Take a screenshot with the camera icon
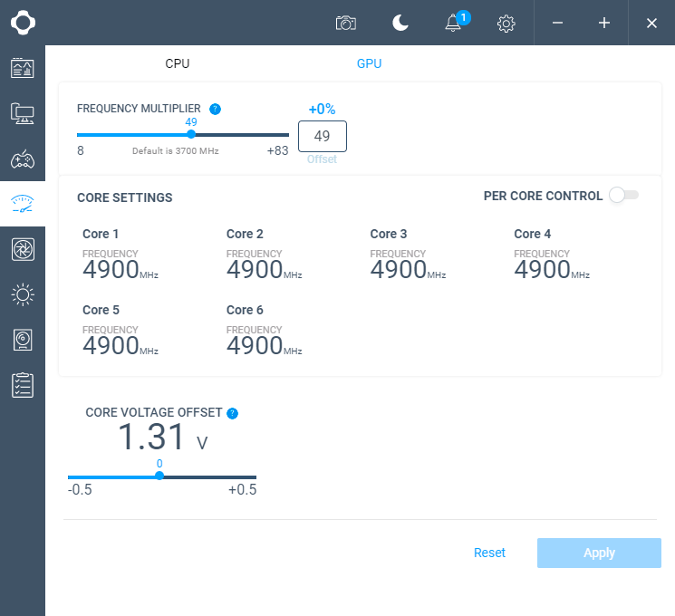Viewport: 675px width, 616px height. [x=345, y=23]
